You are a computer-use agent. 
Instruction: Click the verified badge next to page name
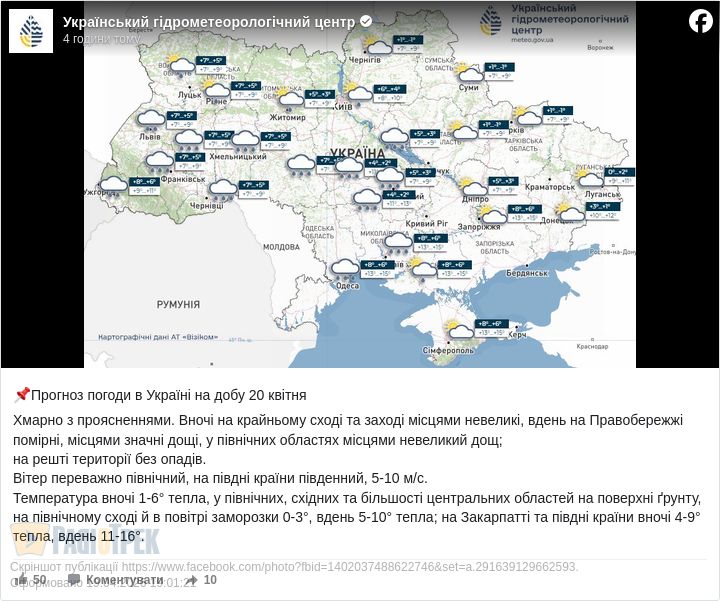click(x=366, y=22)
